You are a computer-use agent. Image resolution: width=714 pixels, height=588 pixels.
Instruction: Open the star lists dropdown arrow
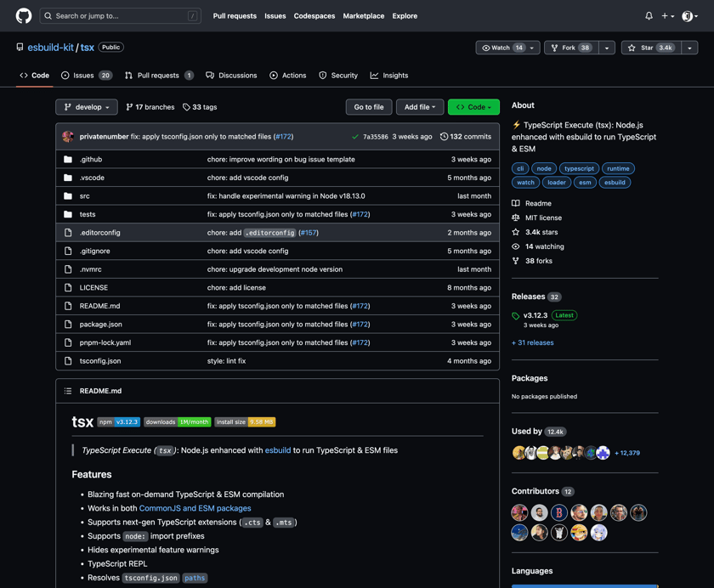pyautogui.click(x=689, y=48)
